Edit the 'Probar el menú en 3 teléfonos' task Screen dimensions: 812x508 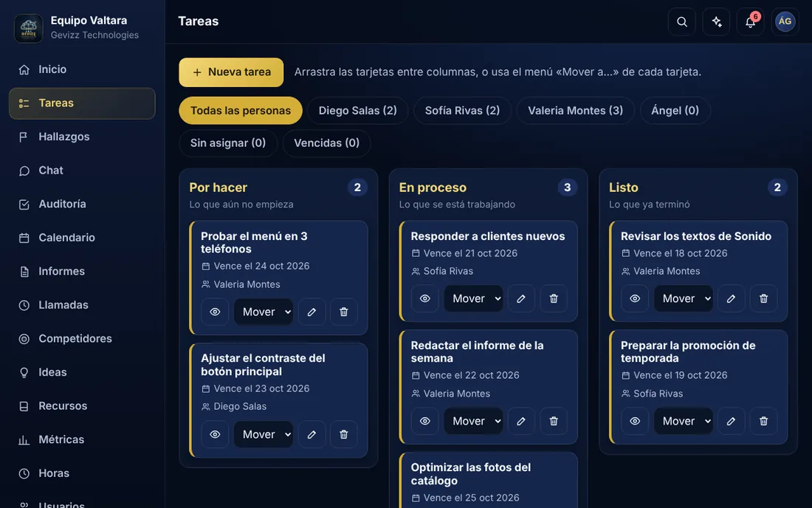coord(312,312)
